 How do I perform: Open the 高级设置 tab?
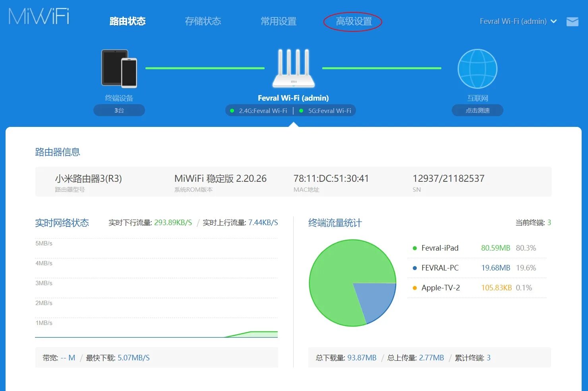tap(354, 21)
